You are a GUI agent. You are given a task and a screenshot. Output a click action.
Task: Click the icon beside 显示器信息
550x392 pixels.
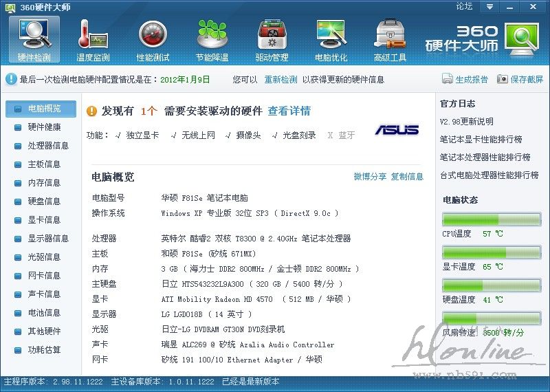coord(18,239)
